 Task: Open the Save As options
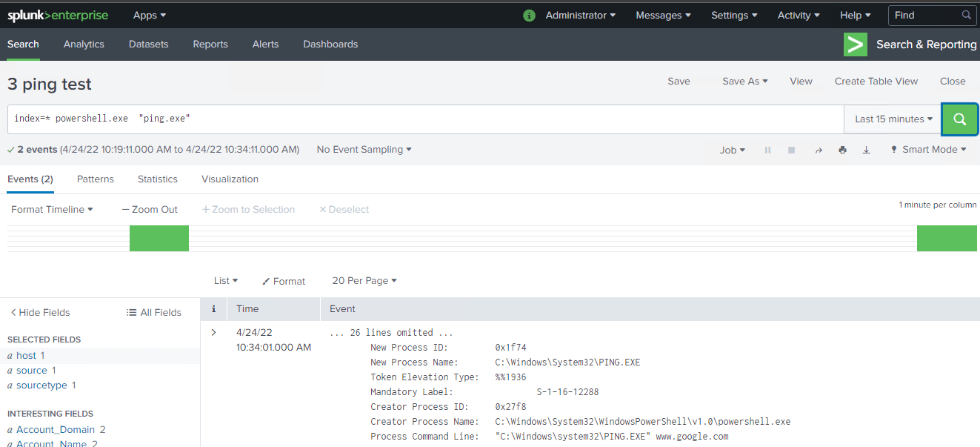744,81
